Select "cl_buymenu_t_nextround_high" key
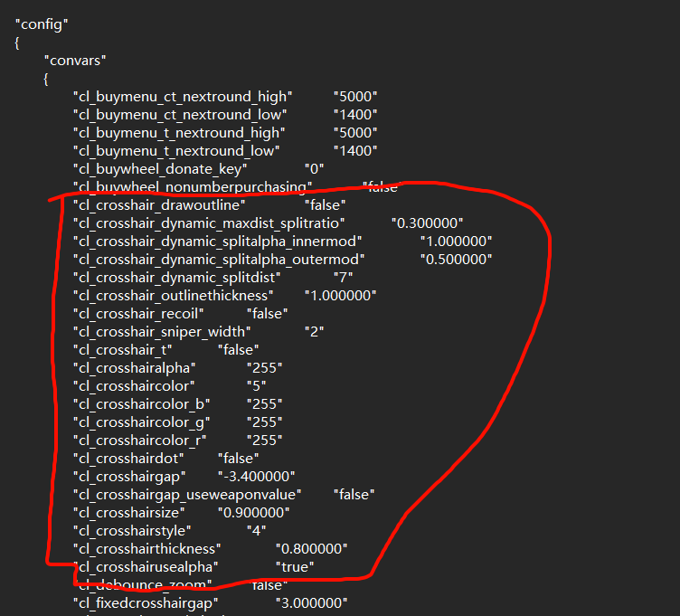Viewport: 680px width, 616px height. (x=179, y=133)
